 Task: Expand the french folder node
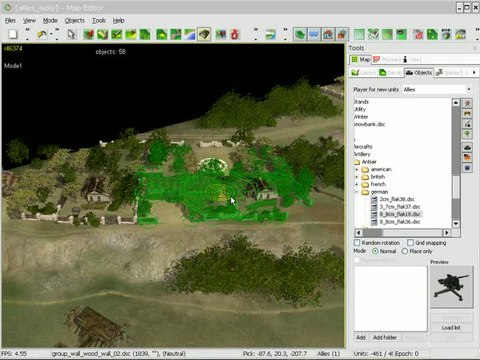[x=356, y=184]
